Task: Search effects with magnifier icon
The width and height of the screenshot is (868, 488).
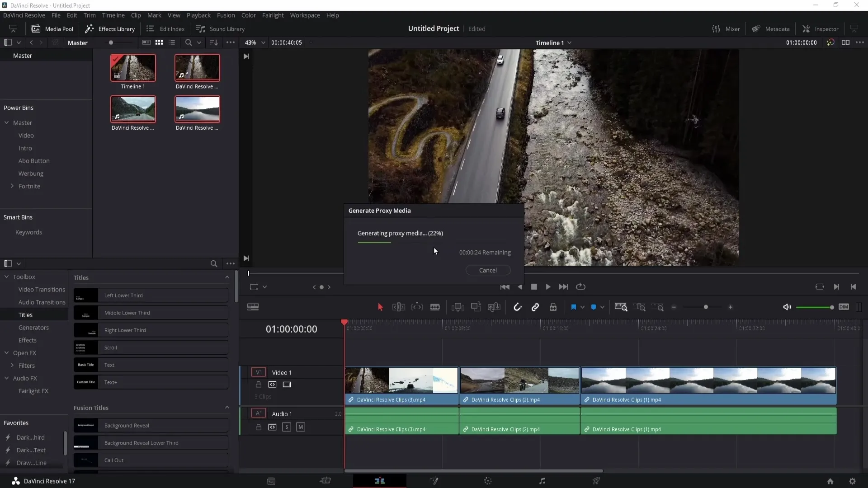Action: [214, 263]
